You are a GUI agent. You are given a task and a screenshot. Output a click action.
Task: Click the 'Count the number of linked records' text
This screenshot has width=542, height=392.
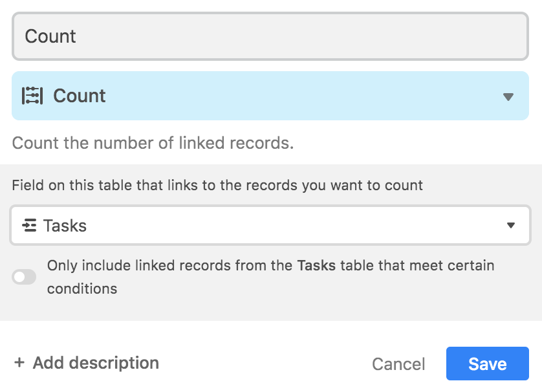[153, 143]
